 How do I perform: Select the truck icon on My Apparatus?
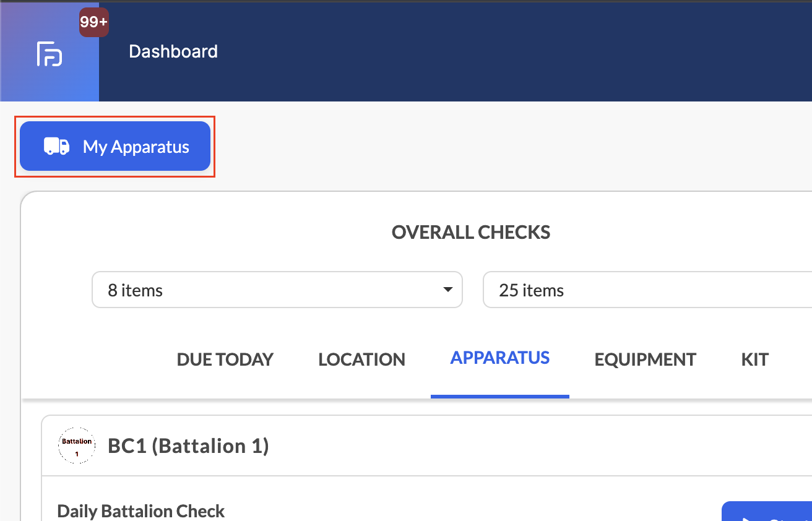point(56,147)
